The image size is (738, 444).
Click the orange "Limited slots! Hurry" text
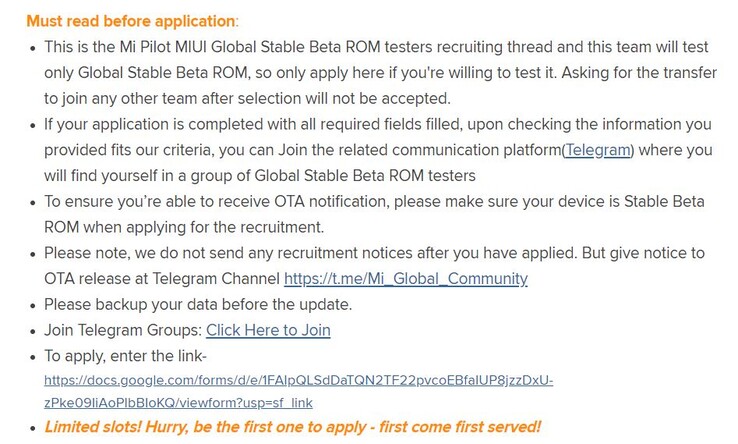292,427
